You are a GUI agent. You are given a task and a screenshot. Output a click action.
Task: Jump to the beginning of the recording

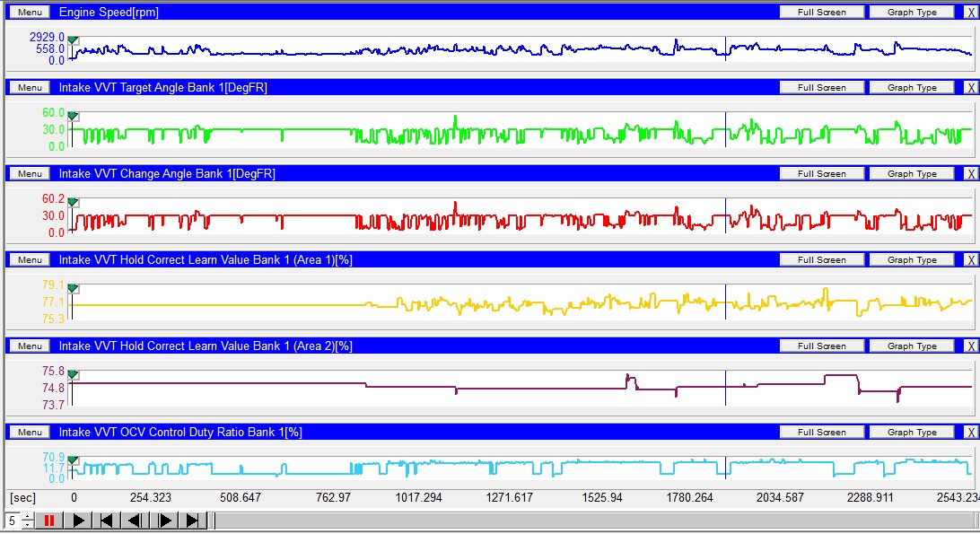[x=107, y=521]
